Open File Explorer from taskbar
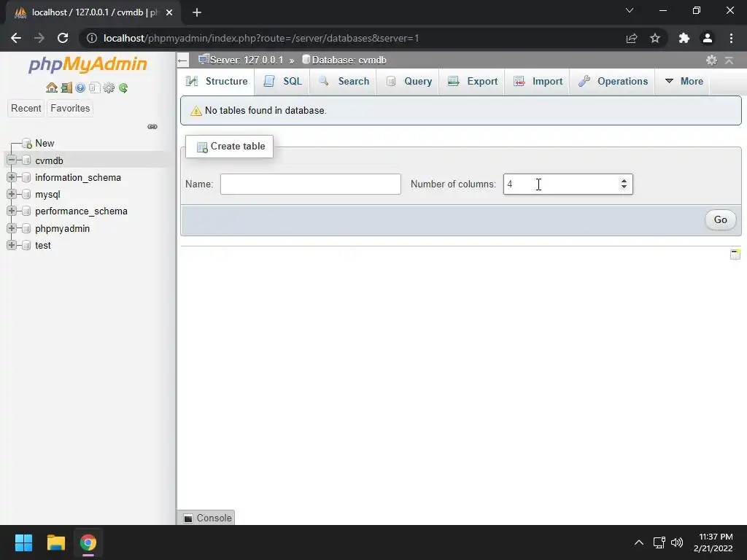Screen dimensions: 747x560 (55, 542)
